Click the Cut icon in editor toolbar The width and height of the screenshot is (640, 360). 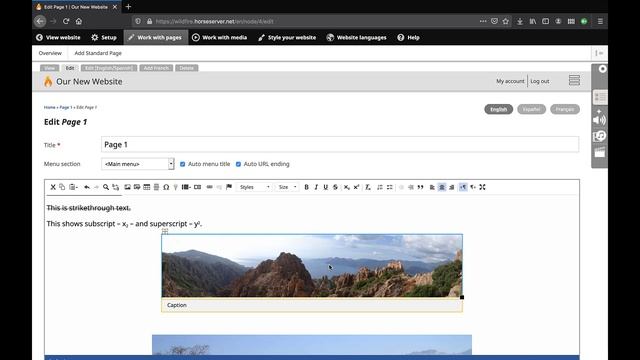[x=53, y=187]
